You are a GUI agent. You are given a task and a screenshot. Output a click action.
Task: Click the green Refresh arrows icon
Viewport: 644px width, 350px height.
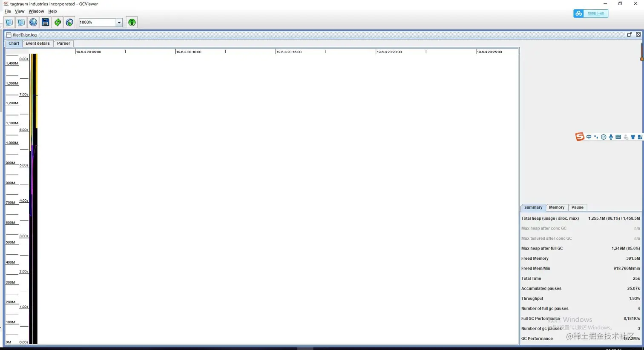[57, 22]
